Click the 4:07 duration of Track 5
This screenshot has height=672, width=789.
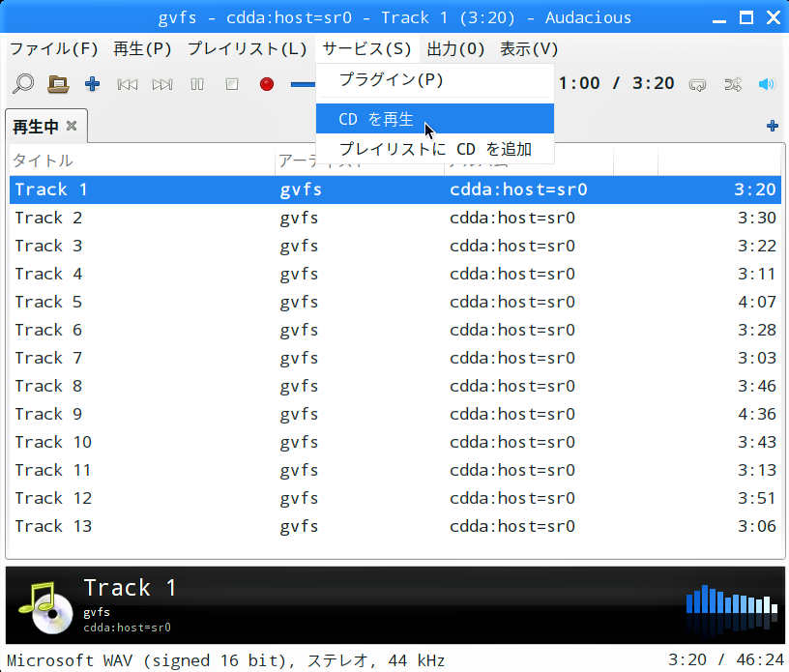point(757,302)
